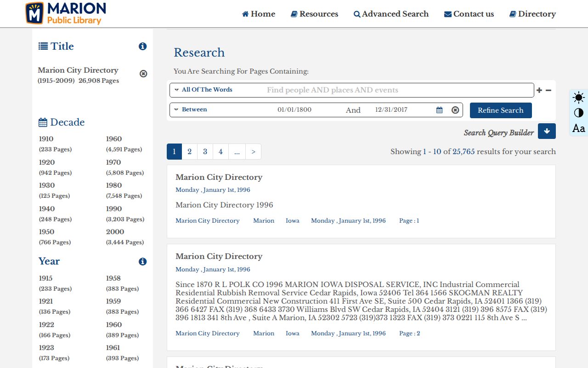Open the Year info icon
This screenshot has width=588, height=368.
pos(143,262)
